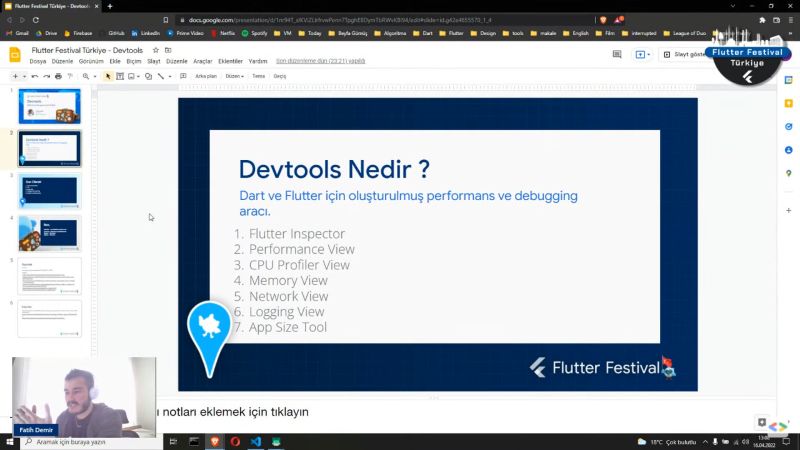Open the Slayt menu
800x450 pixels.
[x=154, y=61]
